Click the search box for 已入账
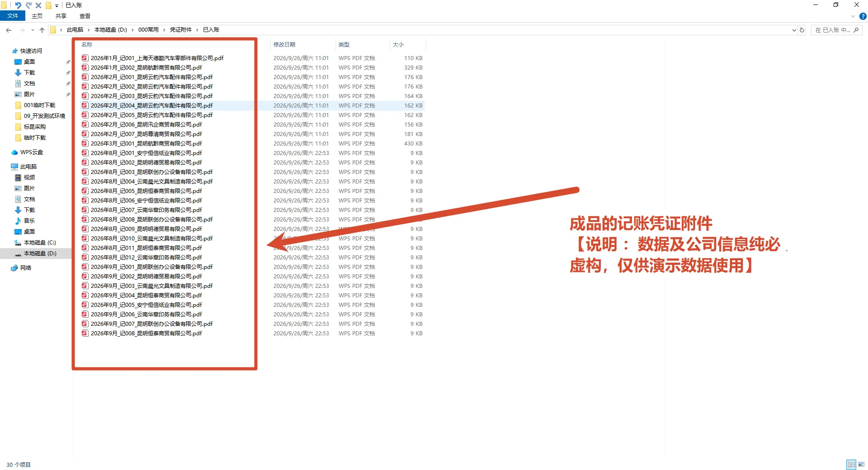Viewport: 868px width, 470px height. tap(836, 30)
